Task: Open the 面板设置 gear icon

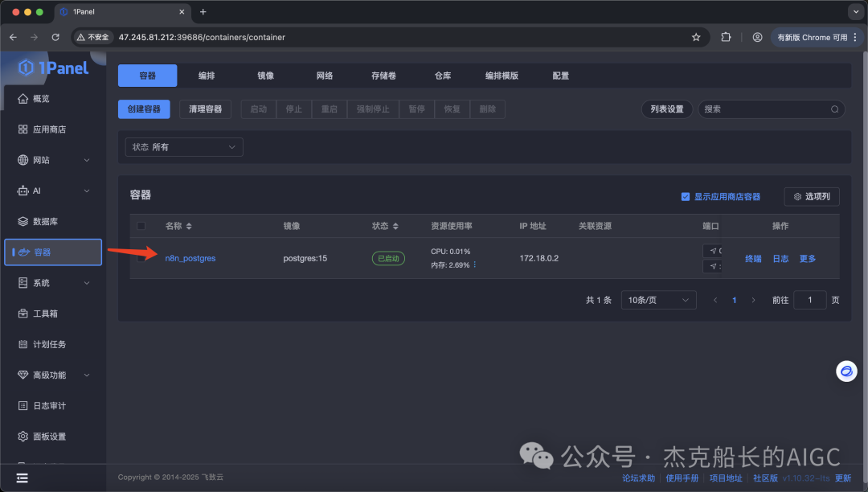Action: [23, 436]
